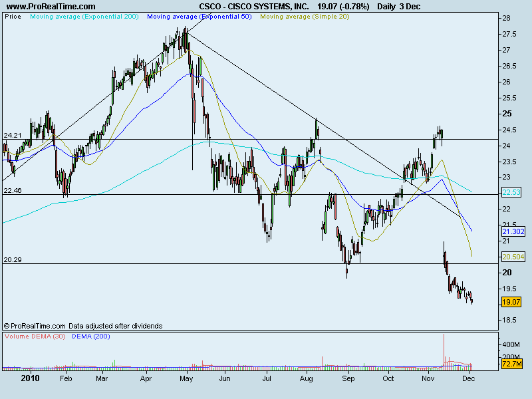
Task: Click the 23 price axis label
Action: click(x=506, y=177)
